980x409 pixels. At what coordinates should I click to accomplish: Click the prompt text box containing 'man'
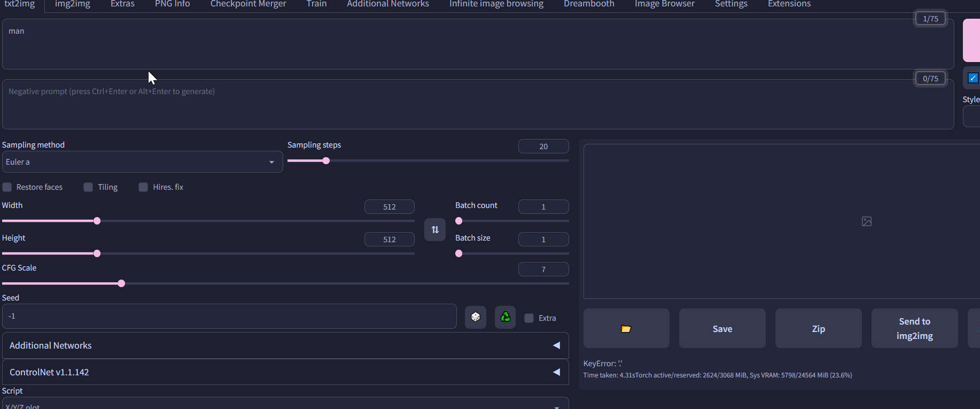pyautogui.click(x=478, y=44)
